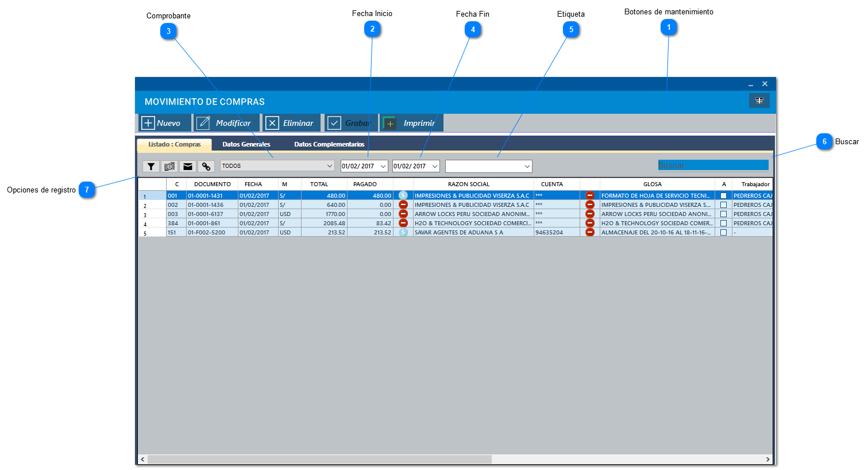The height and width of the screenshot is (470, 868).
Task: Open the TODOS comprobante dropdown
Action: click(x=277, y=166)
